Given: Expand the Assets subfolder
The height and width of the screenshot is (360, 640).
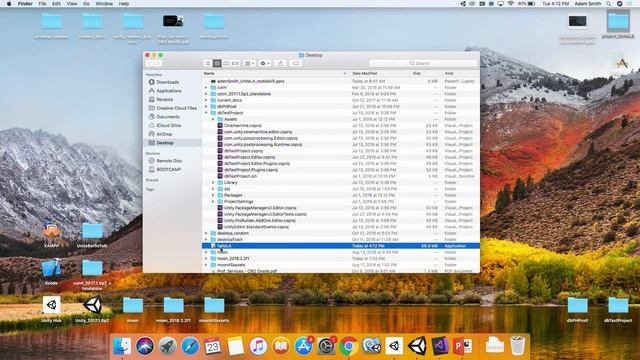Looking at the screenshot, I should coord(213,119).
